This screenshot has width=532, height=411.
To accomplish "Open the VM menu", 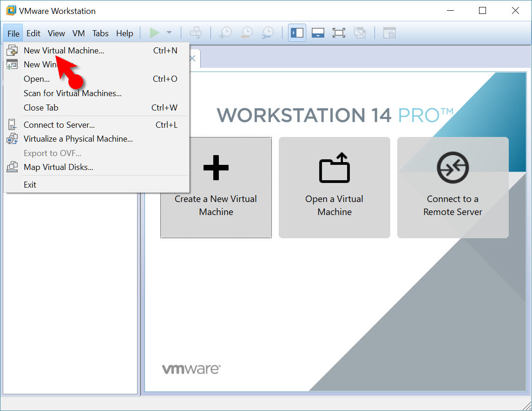I will (79, 33).
